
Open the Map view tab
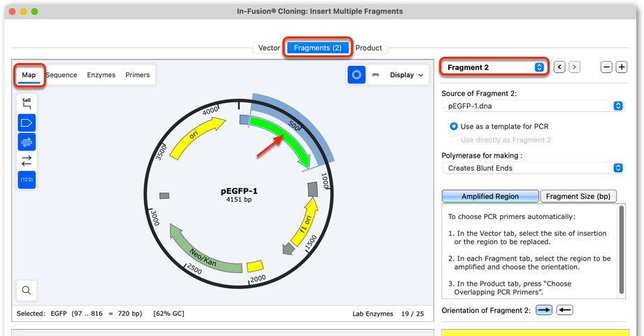29,75
